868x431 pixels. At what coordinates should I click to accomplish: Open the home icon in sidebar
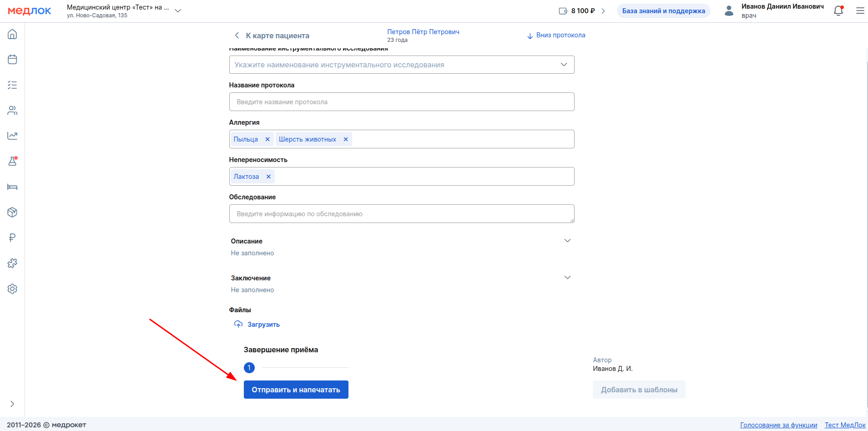point(12,34)
